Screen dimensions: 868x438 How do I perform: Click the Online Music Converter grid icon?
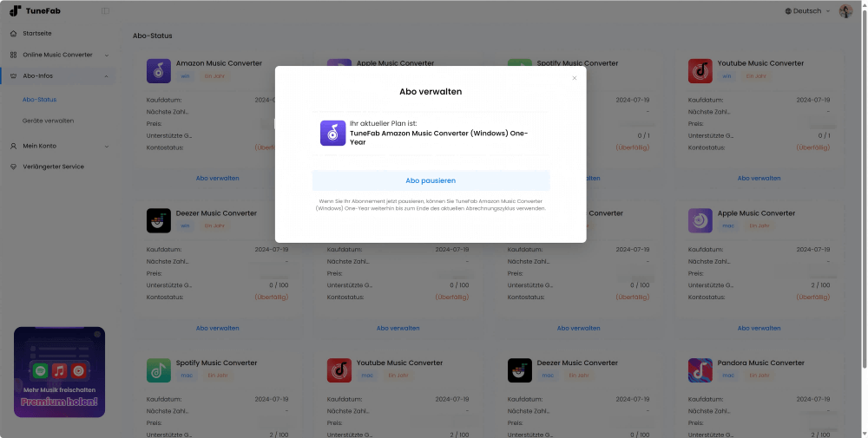pos(13,55)
